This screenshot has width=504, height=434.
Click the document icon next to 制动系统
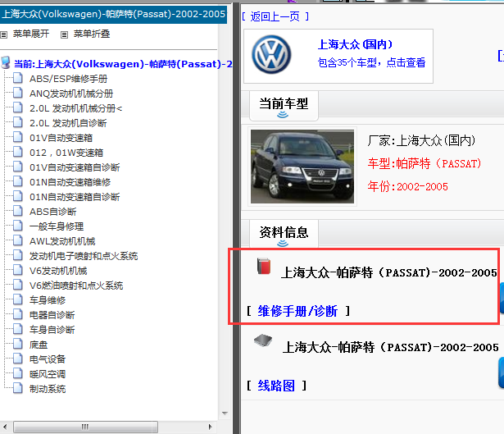pyautogui.click(x=18, y=388)
